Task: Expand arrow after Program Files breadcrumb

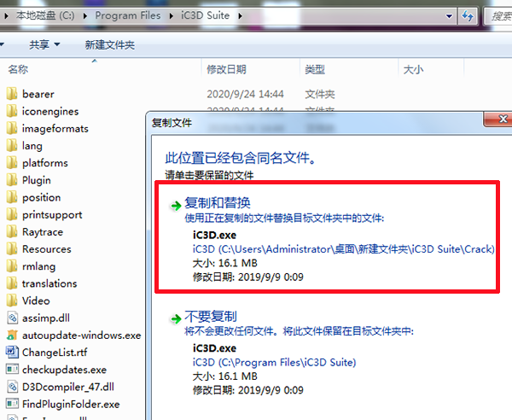Action: (x=172, y=15)
